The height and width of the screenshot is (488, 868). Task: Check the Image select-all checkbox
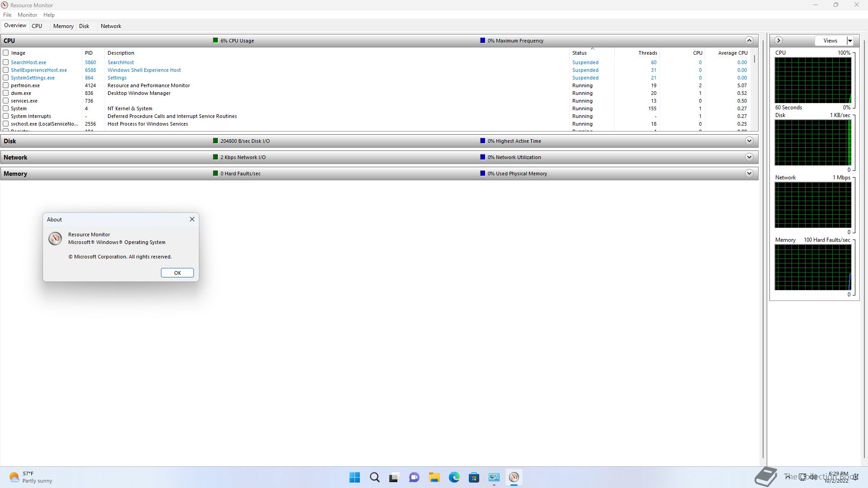click(x=6, y=53)
